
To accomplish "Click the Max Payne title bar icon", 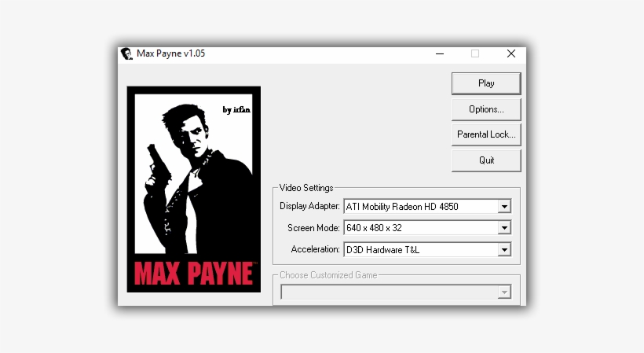I will pos(126,53).
